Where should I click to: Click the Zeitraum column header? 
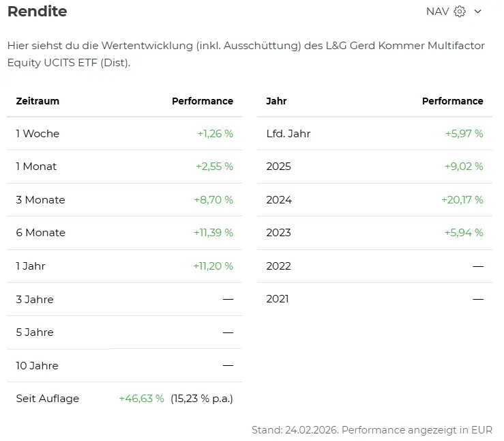point(38,101)
